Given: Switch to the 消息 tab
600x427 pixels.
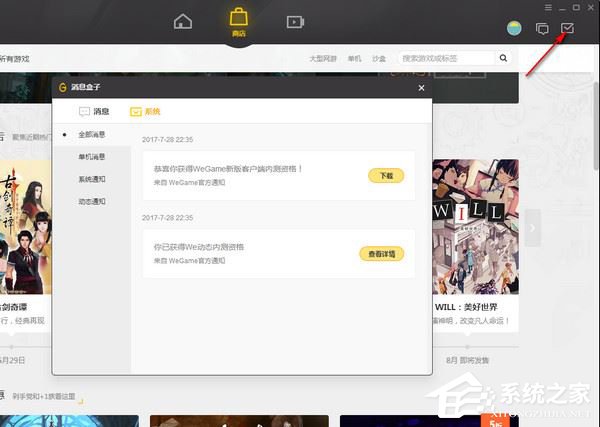Looking at the screenshot, I should 94,111.
